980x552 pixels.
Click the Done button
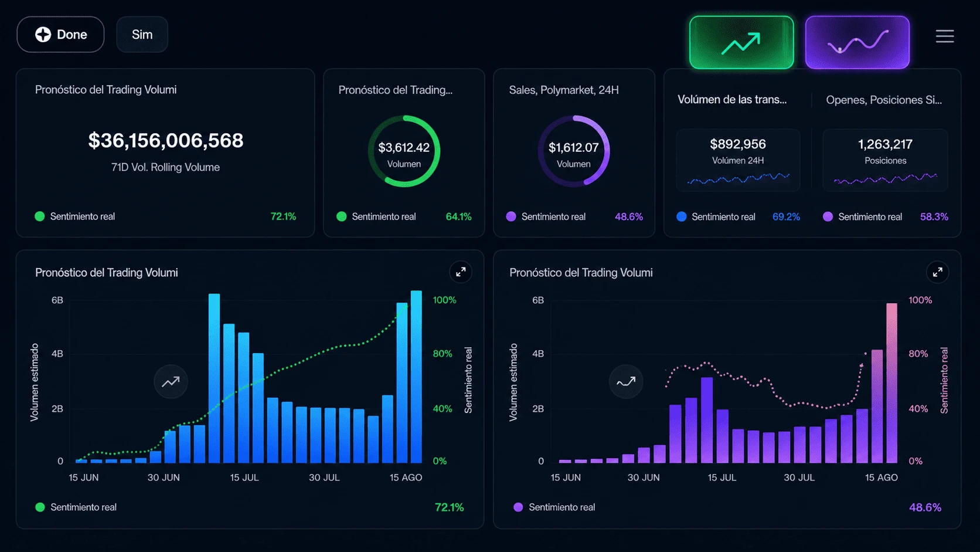click(60, 35)
